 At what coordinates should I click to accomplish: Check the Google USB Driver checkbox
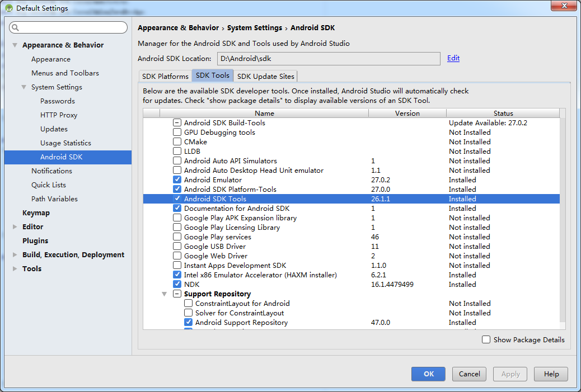[x=177, y=247]
